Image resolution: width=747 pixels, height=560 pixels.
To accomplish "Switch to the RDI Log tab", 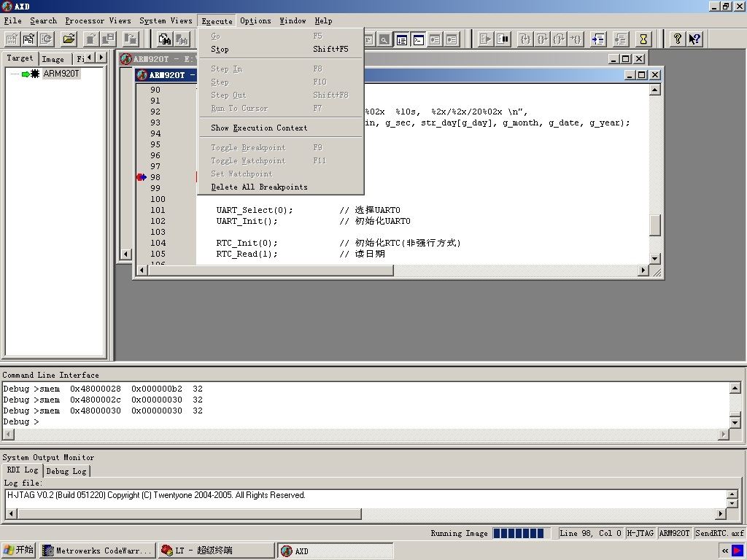I will coord(23,470).
